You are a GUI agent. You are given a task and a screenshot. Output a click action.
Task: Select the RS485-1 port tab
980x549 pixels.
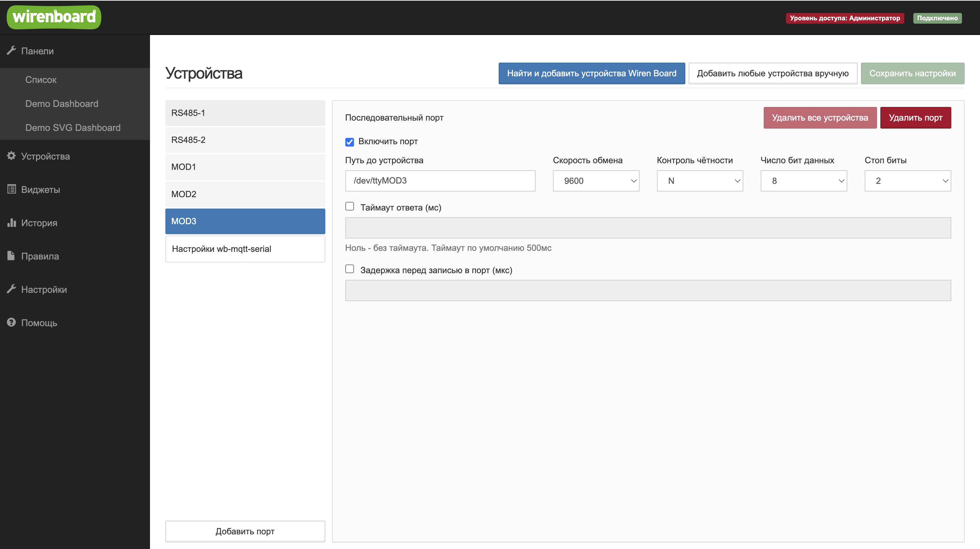point(245,113)
